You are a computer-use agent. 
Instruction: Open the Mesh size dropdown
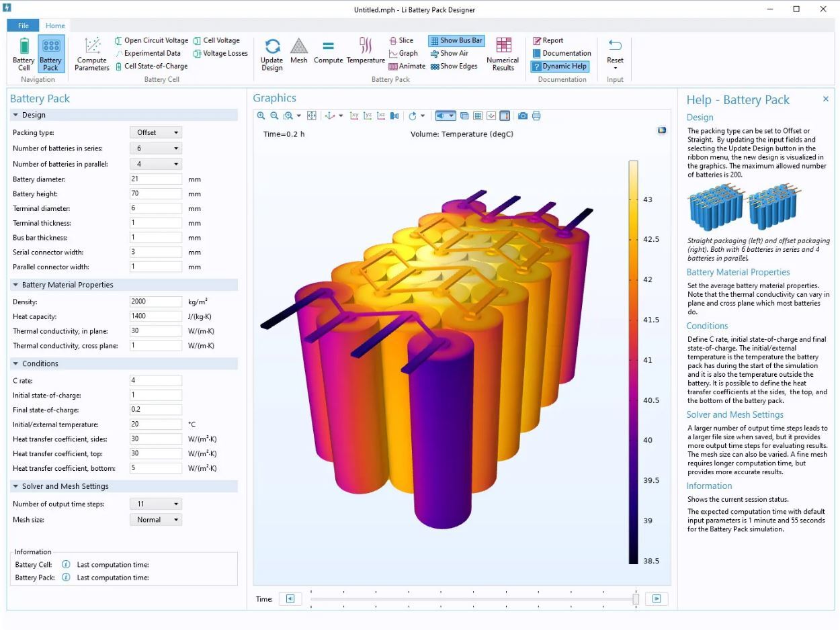155,519
